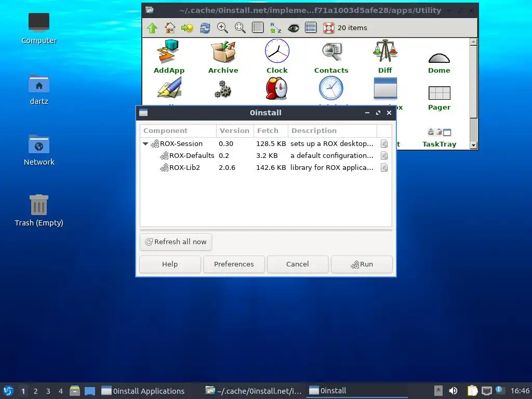Open the Computer desktop icon
The image size is (532, 399).
[39, 29]
